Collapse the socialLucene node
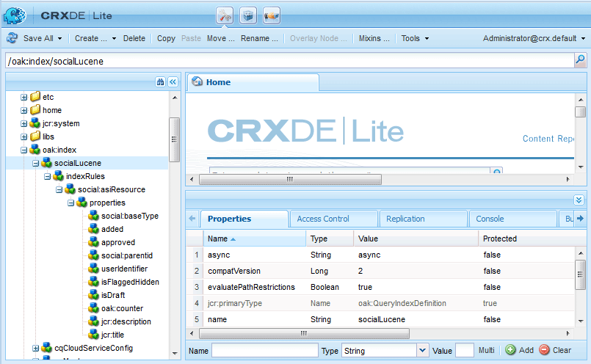Viewport: 591px width, 364px height. coord(35,163)
